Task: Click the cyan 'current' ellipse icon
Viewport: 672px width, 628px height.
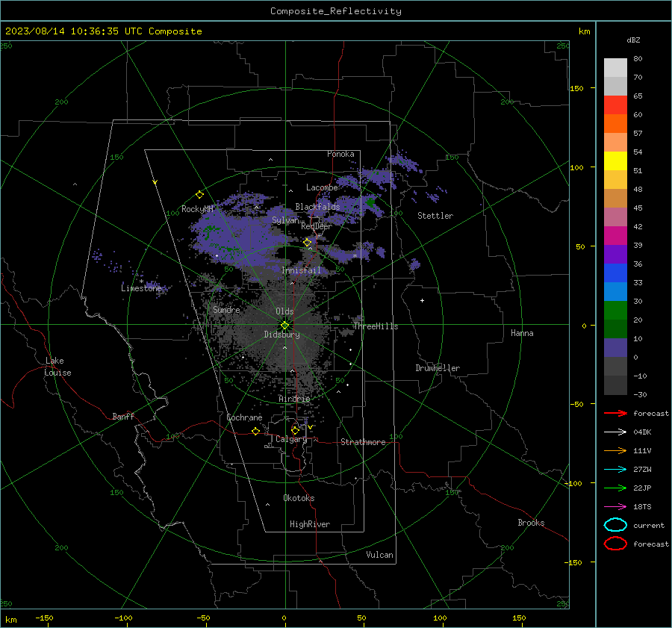Action: (615, 525)
